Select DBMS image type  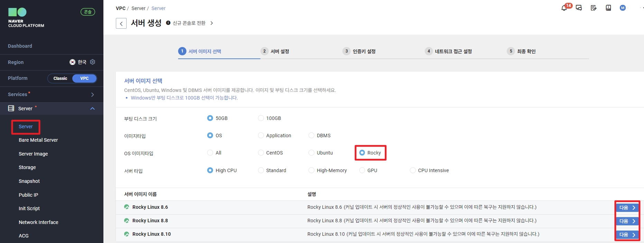(311, 135)
